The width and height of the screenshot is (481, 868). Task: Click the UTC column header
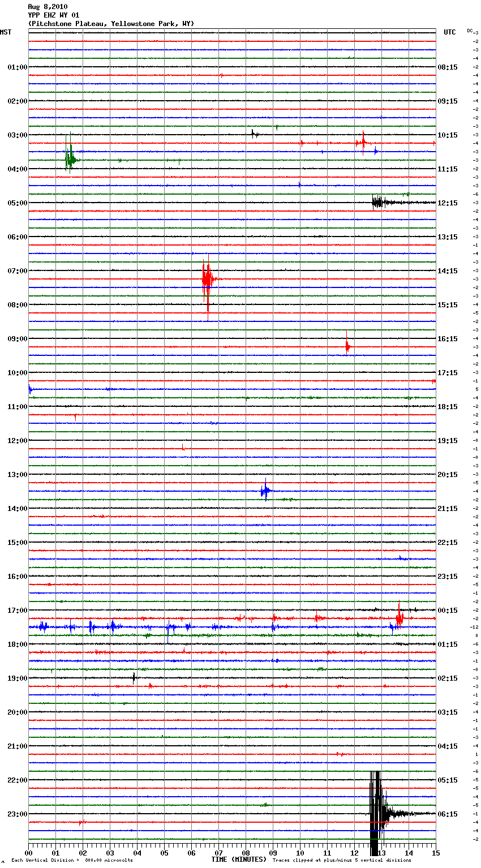pos(450,32)
